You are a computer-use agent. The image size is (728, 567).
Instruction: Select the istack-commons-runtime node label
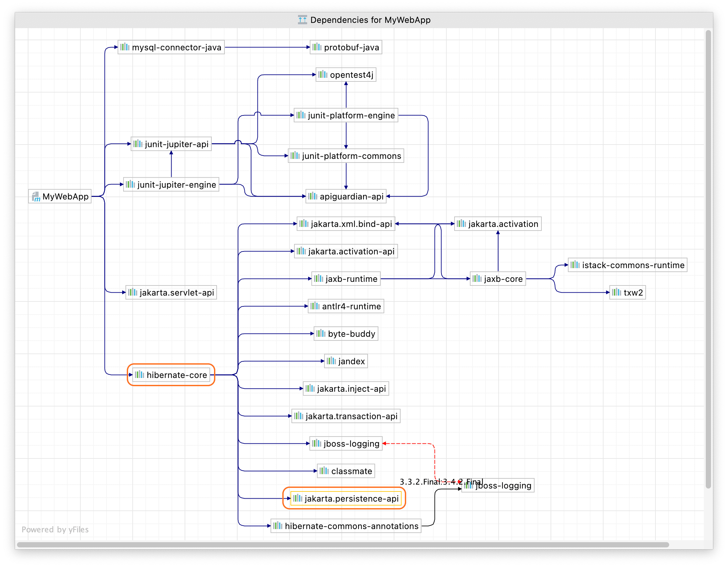pyautogui.click(x=633, y=265)
